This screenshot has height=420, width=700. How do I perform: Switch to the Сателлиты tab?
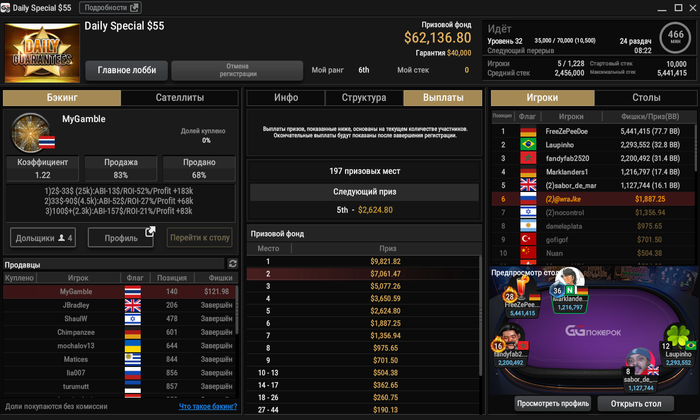point(179,98)
